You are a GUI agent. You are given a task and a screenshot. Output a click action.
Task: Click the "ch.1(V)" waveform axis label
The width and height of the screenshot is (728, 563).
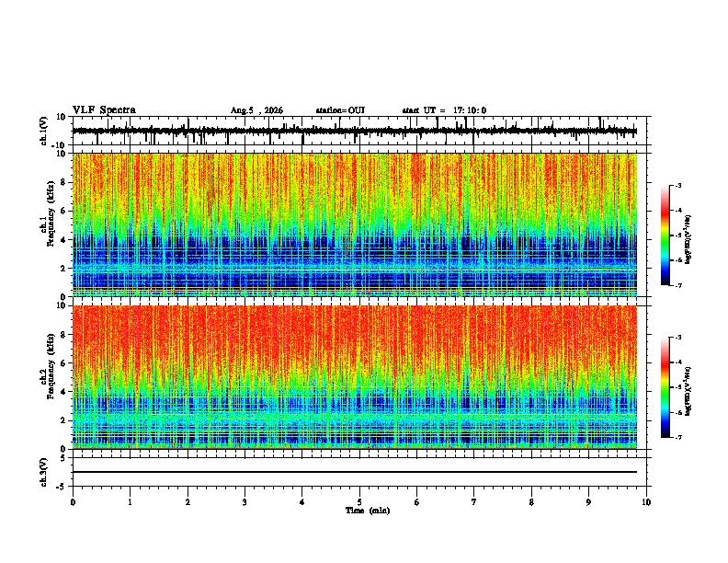(44, 131)
